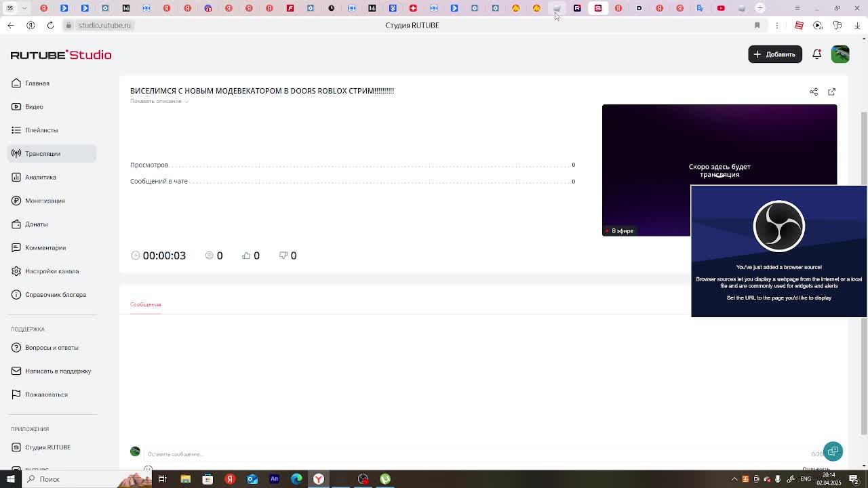Image resolution: width=868 pixels, height=488 pixels.
Task: Click the Настройки канала gear icon
Action: (x=16, y=271)
